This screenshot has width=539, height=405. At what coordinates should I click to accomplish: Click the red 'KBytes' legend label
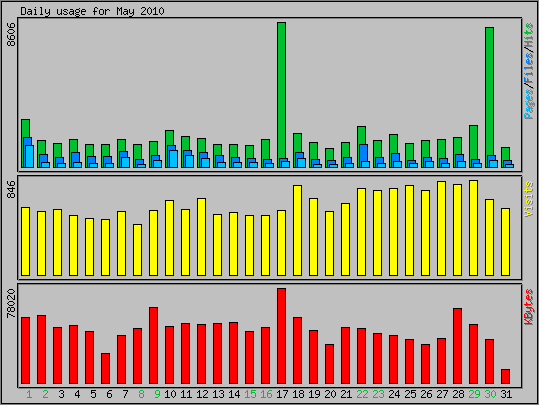529,307
